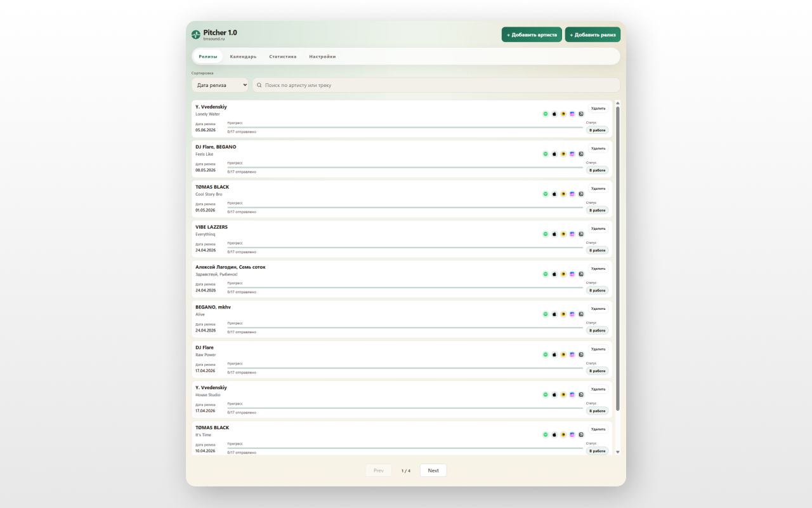Delete the Raw Power release
Image resolution: width=812 pixels, height=508 pixels.
(x=598, y=349)
